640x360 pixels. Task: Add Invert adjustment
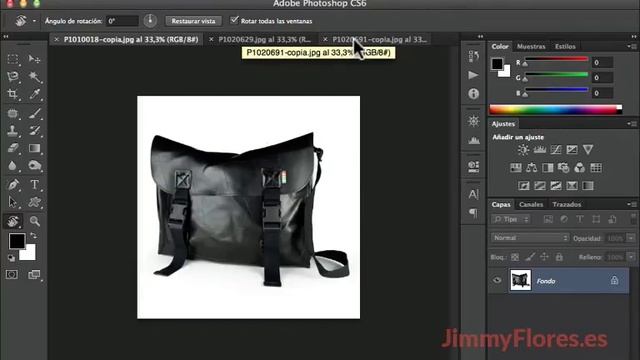pos(524,186)
